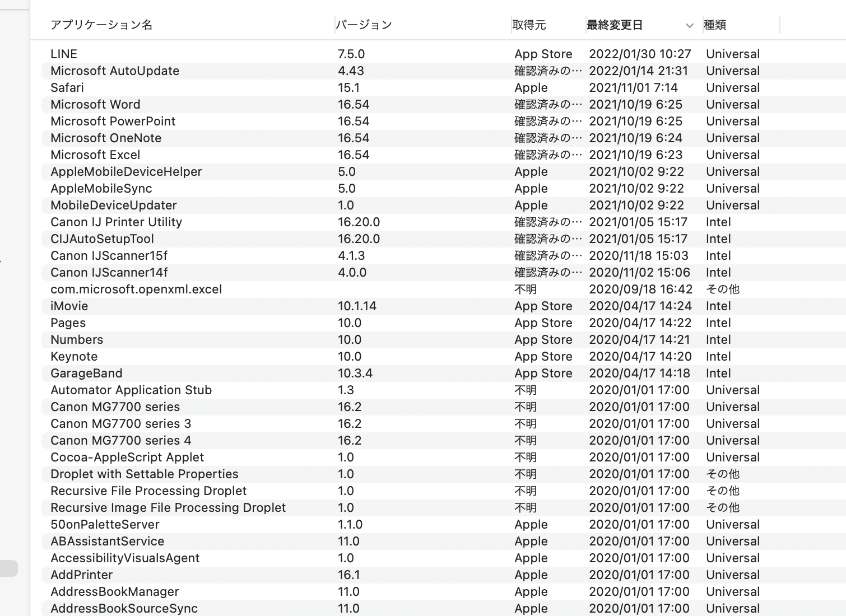Viewport: 846px width, 616px height.
Task: Select the Safari row
Action: 67,88
